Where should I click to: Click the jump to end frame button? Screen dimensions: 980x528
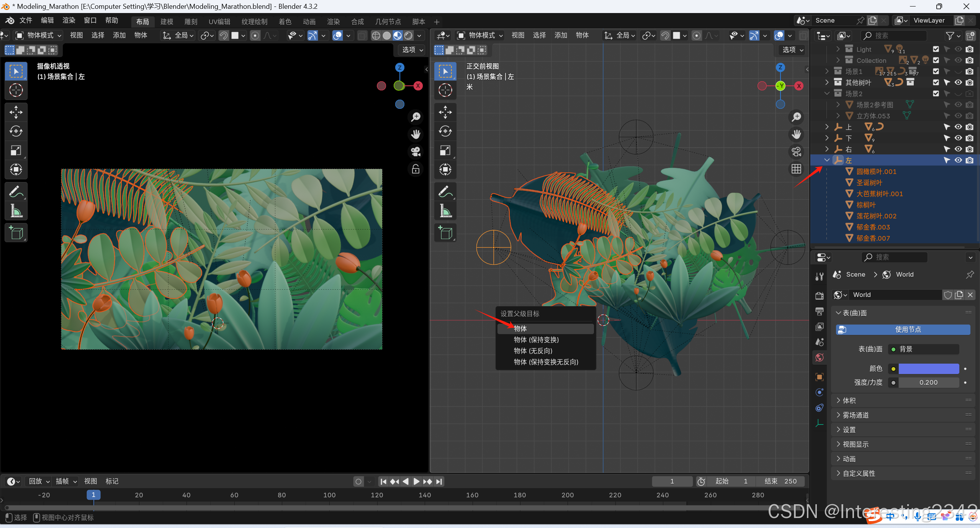(439, 481)
